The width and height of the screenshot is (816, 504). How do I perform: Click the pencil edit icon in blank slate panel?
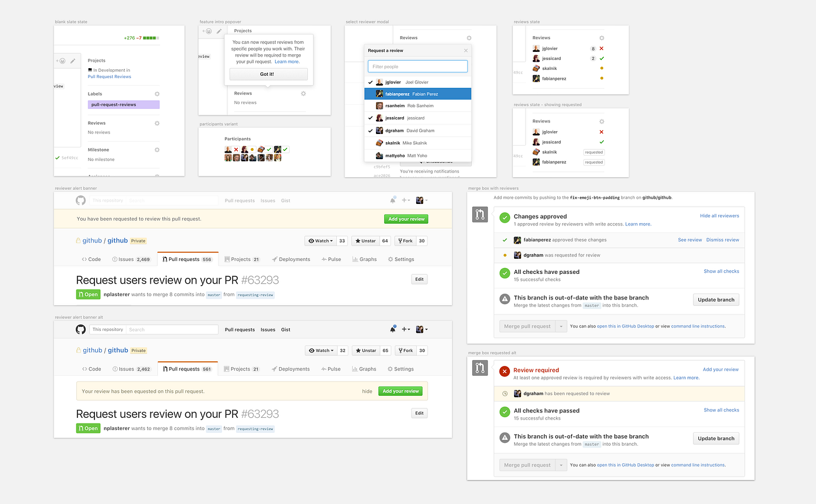[x=73, y=61]
